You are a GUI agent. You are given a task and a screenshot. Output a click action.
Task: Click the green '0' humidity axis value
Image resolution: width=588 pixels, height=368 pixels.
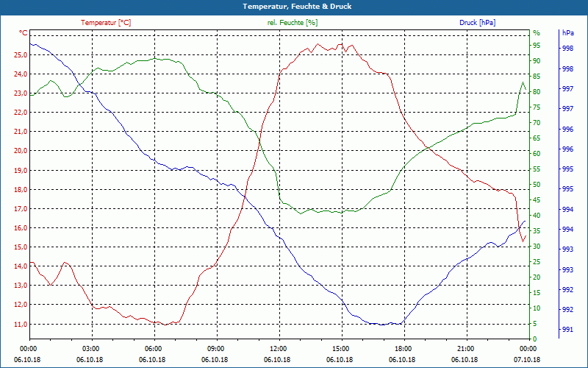click(535, 339)
